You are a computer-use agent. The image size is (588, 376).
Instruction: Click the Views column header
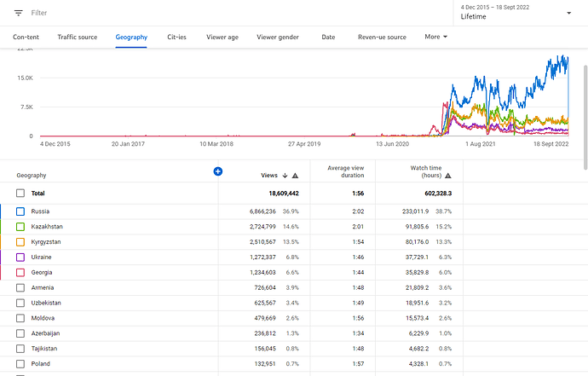click(x=269, y=176)
